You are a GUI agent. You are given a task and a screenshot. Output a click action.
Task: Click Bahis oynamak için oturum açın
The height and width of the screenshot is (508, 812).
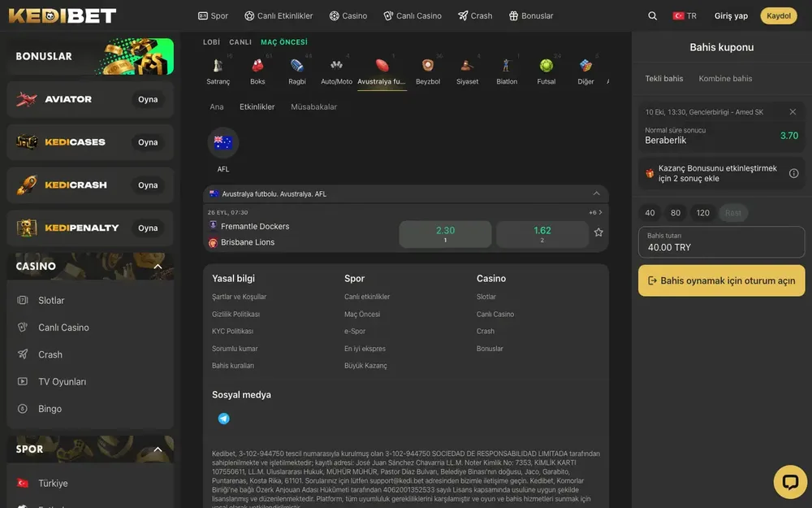[721, 280]
